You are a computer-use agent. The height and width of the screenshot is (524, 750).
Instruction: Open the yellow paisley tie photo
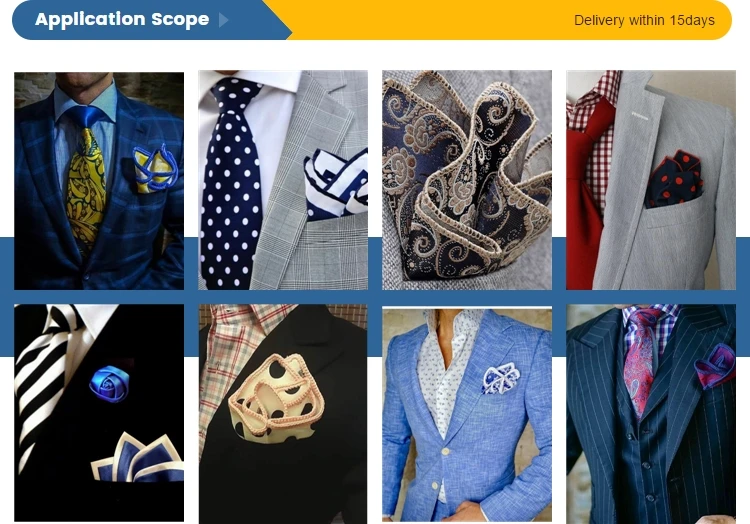tap(99, 181)
